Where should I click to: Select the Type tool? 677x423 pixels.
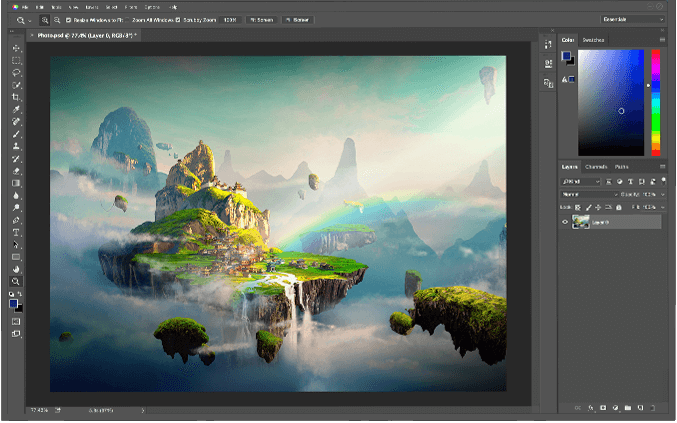(x=16, y=232)
